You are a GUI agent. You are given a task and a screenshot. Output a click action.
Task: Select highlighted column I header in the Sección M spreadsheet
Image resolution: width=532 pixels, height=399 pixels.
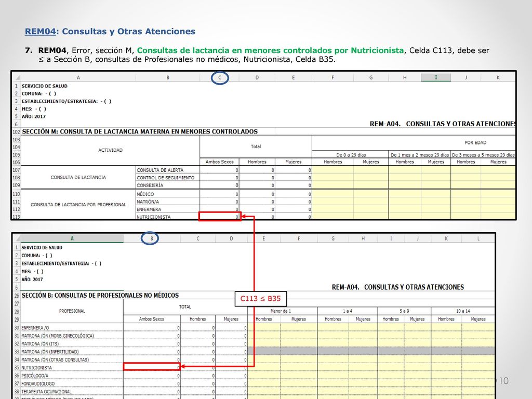[436, 77]
